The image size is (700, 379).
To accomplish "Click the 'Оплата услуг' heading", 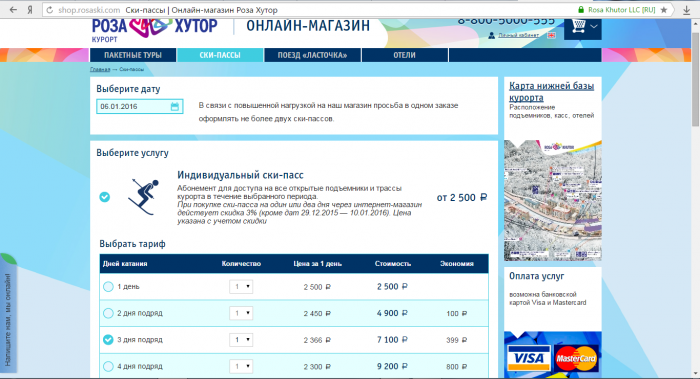I will pyautogui.click(x=537, y=276).
